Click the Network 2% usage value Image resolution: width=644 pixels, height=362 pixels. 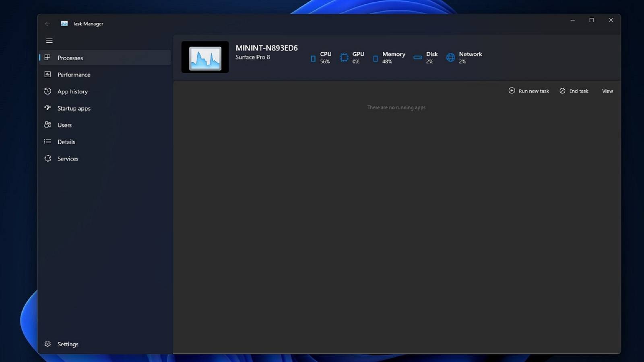462,62
